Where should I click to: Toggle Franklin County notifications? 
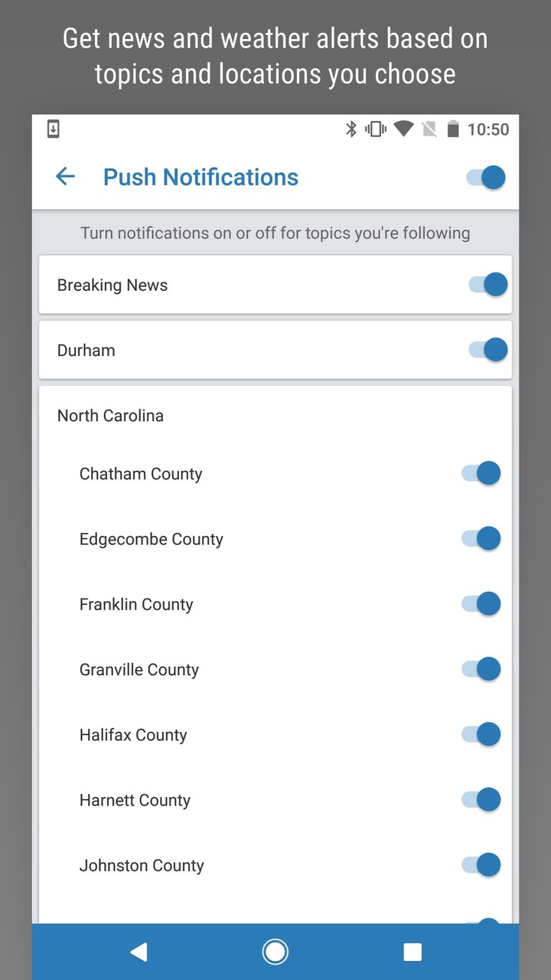click(481, 603)
